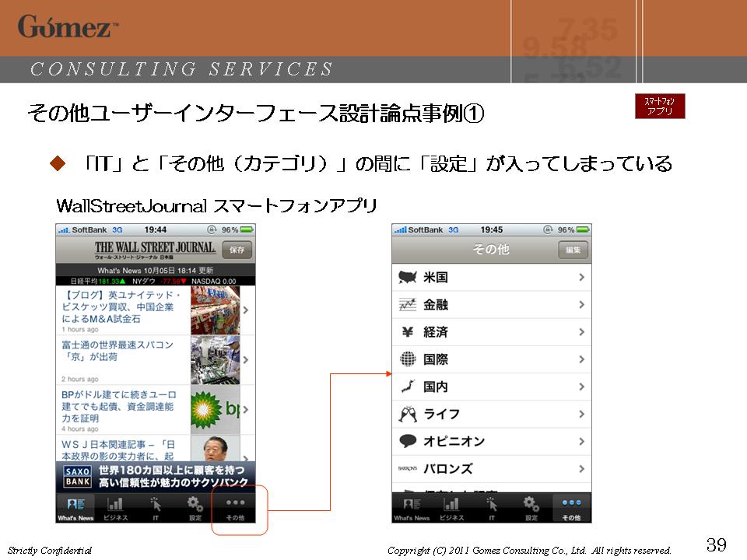The width and height of the screenshot is (747, 560).
Task: Open 英ユナイテッド・ビスケッツ買収 article headline
Action: (121, 307)
